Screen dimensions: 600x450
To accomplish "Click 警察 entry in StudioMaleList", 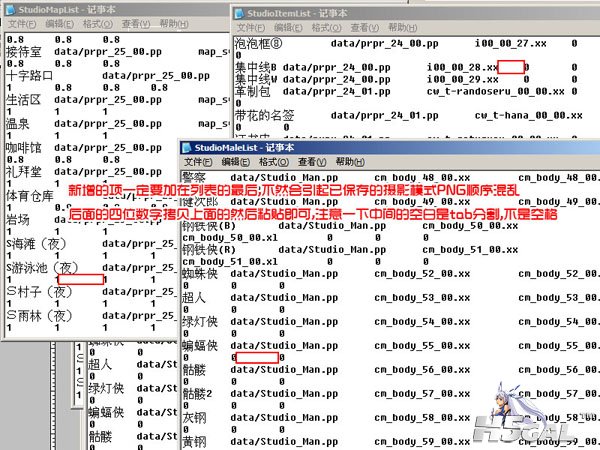I will tap(194, 178).
